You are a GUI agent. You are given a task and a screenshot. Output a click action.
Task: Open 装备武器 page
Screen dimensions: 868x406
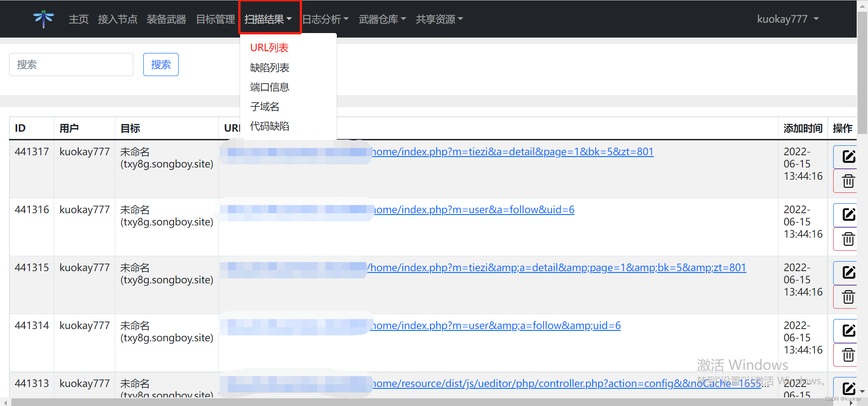pos(166,19)
